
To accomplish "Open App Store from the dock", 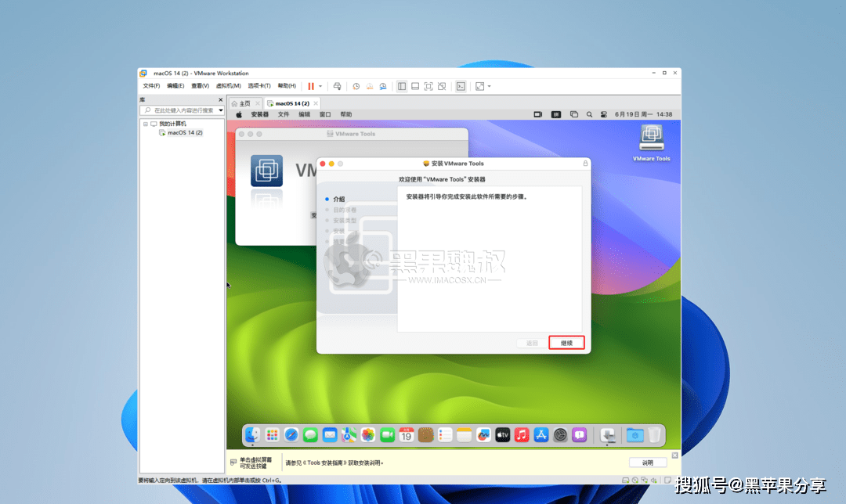I will click(541, 434).
